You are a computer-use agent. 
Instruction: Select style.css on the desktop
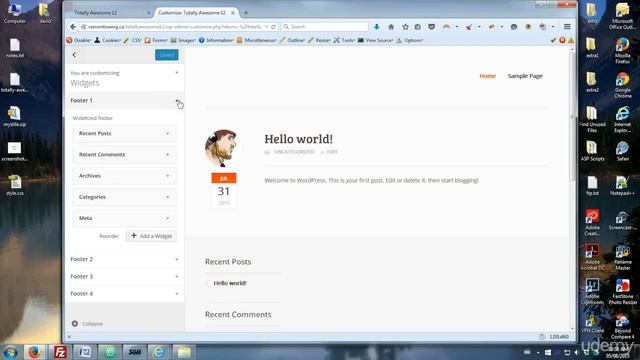[15, 186]
